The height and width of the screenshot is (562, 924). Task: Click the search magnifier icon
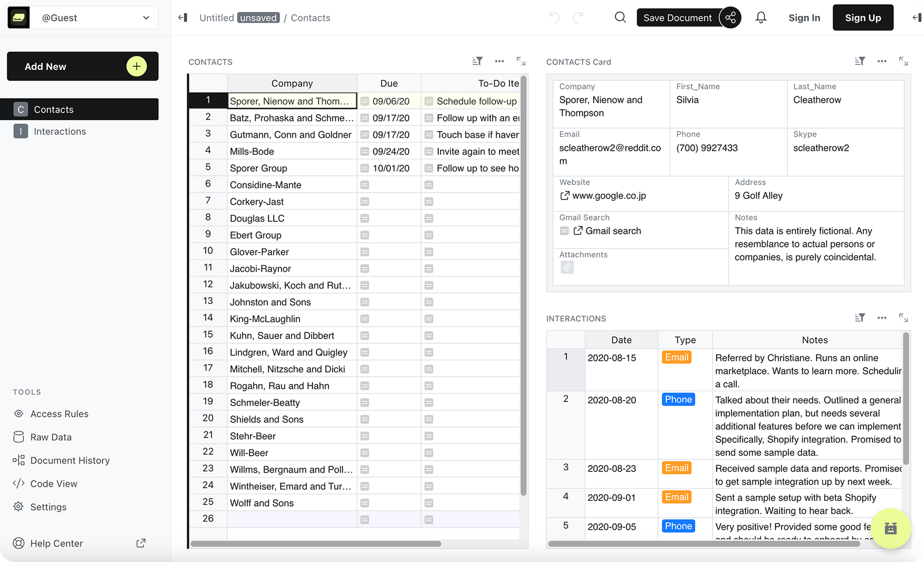pyautogui.click(x=620, y=17)
